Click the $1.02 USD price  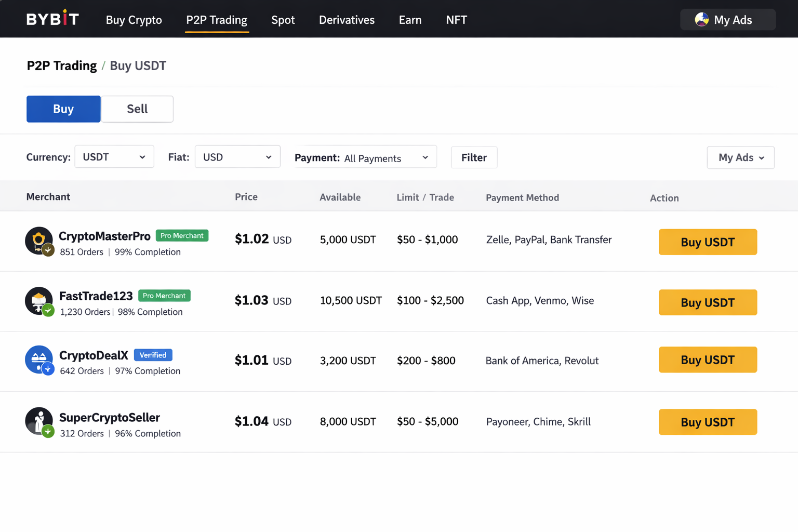(263, 239)
